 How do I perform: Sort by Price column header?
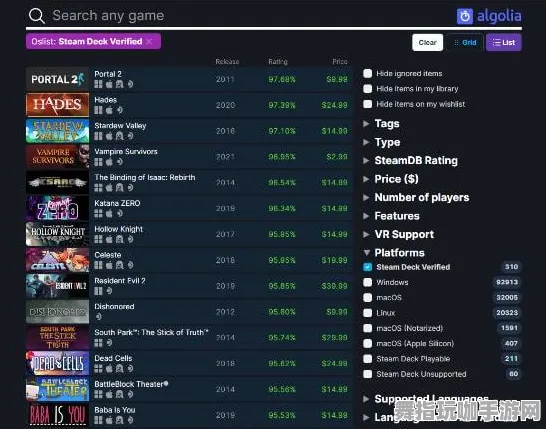[x=340, y=62]
